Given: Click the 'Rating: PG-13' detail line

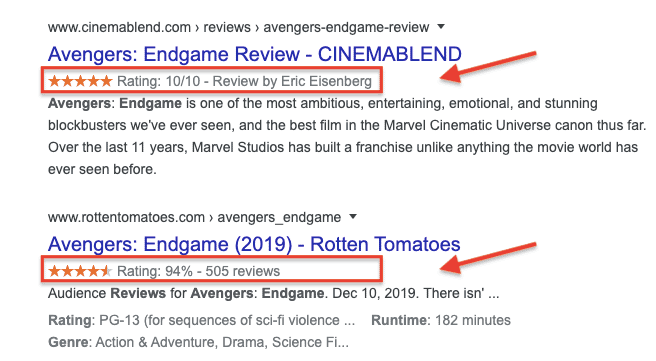Looking at the screenshot, I should 201,320.
